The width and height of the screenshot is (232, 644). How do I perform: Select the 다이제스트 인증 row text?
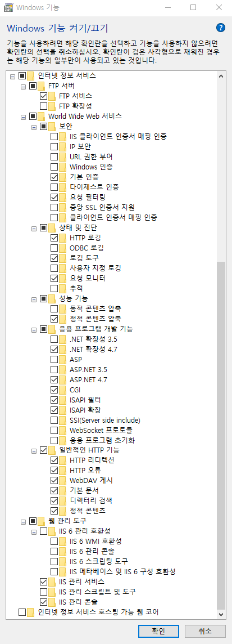[x=94, y=187]
